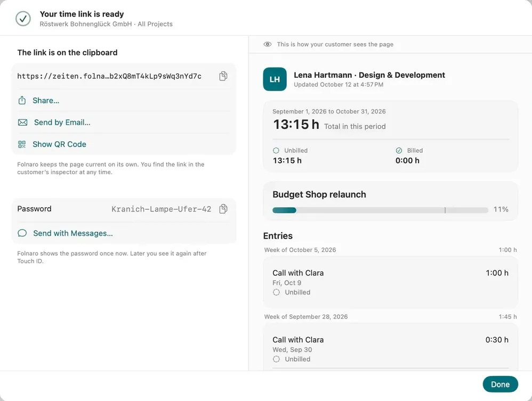Click the Updated October 12 at 4:57 PM text
This screenshot has width=532, height=401.
pos(338,85)
